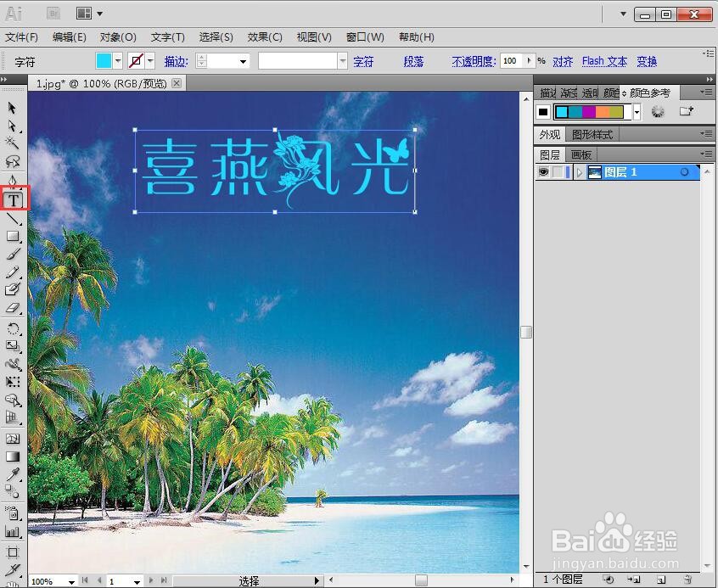Hide 图层 1 using the eye toggle
Screen dimensions: 718x588
pos(542,171)
